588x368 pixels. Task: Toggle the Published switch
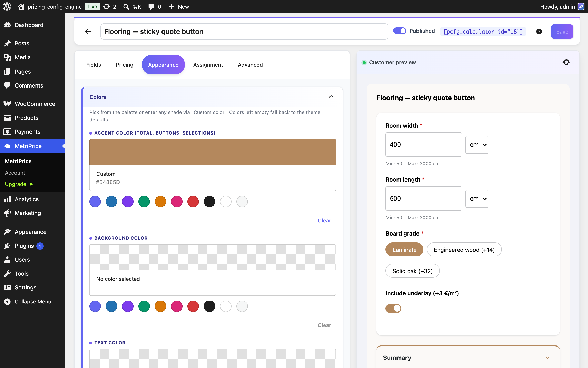399,31
